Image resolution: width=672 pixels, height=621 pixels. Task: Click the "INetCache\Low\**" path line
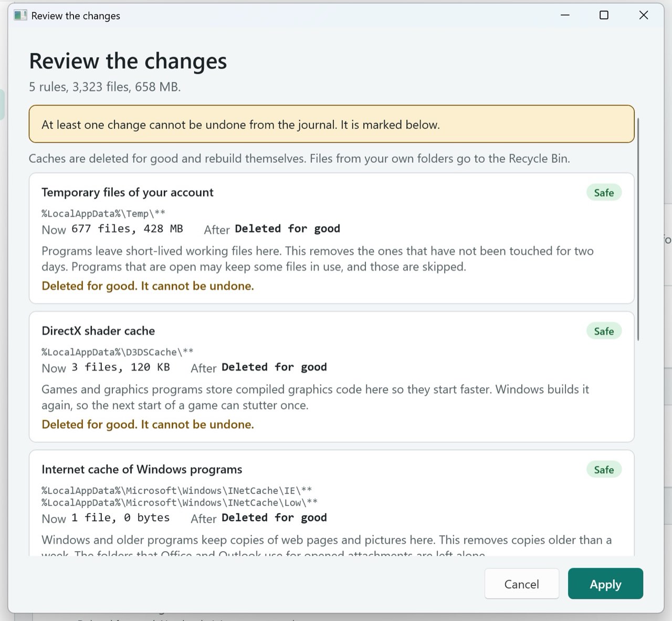tap(180, 502)
